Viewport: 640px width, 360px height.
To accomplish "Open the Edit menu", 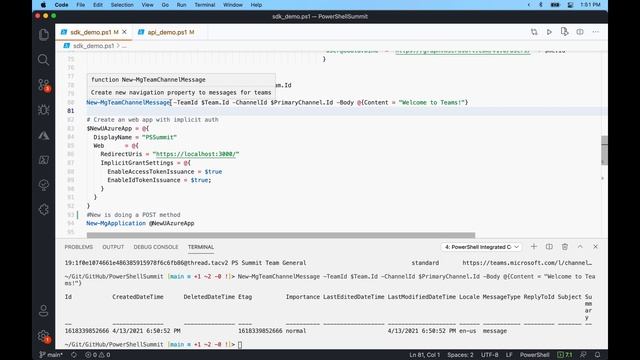I will tap(98, 5).
